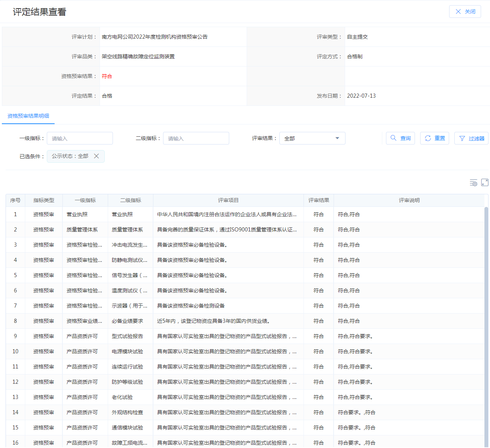This screenshot has width=490, height=448.
Task: Focus the 一级指标 input field
Action: 80,138
